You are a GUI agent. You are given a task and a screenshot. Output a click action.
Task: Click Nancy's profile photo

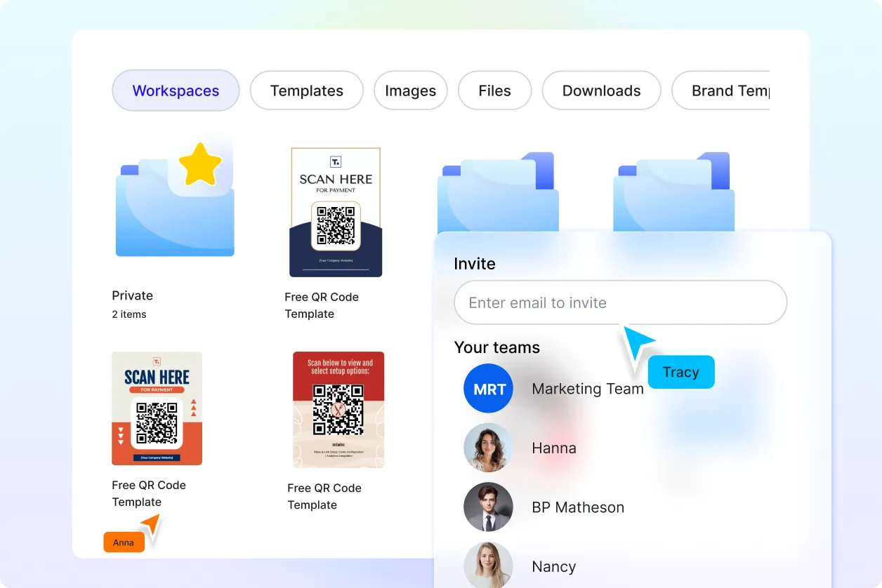489,566
